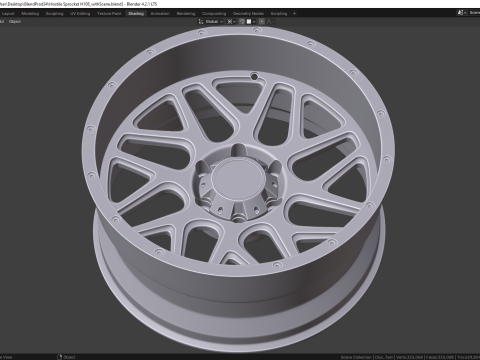Open the Object menu in viewport header
Viewport: 480px width, 360px height.
[x=15, y=22]
